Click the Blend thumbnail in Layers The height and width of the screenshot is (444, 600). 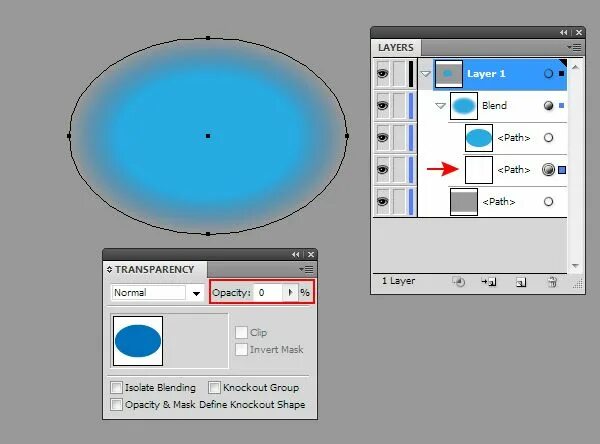464,106
